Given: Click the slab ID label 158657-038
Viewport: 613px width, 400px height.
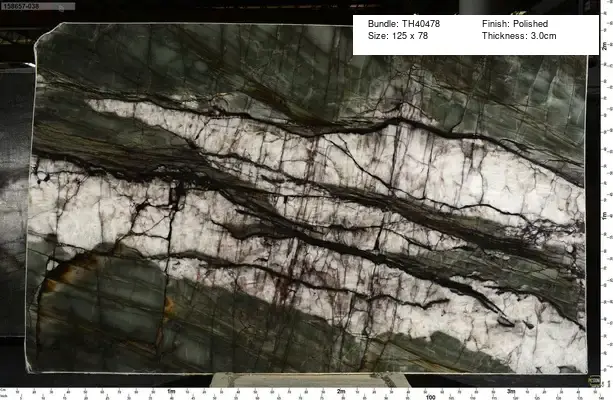Looking at the screenshot, I should (x=20, y=5).
